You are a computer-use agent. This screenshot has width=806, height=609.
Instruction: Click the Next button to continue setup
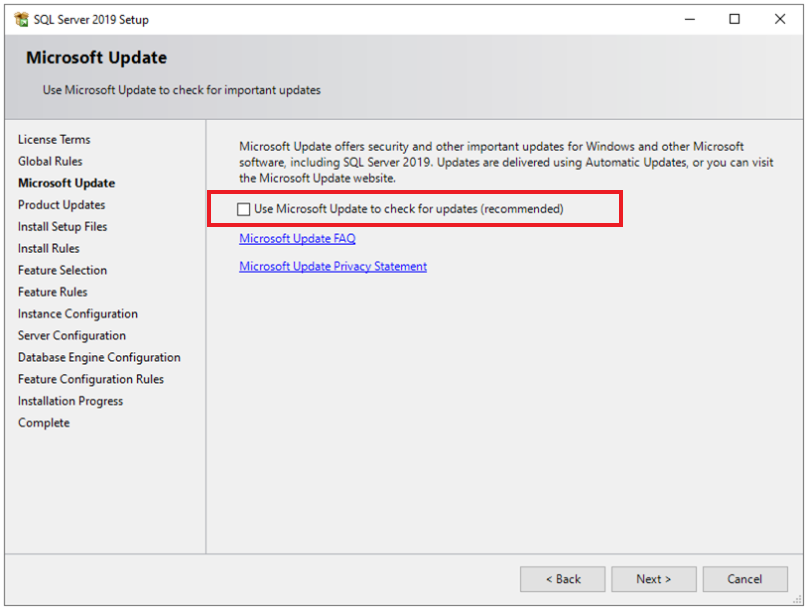click(653, 578)
